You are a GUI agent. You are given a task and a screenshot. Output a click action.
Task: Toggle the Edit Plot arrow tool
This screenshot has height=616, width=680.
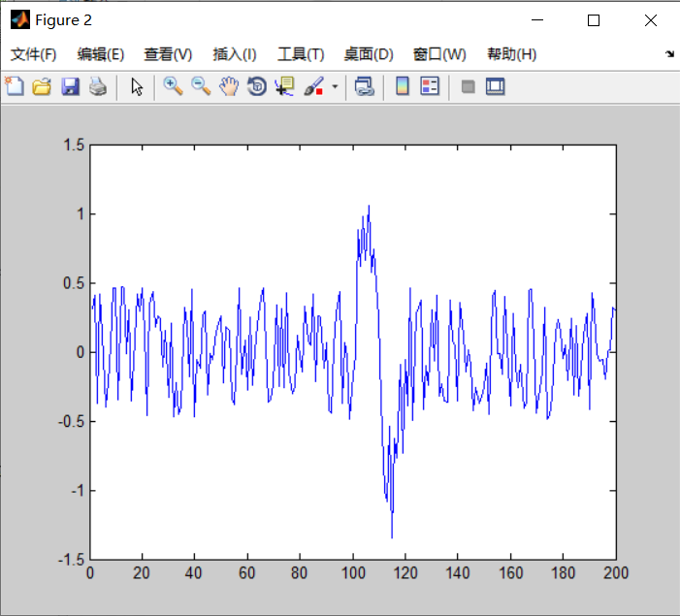click(137, 86)
